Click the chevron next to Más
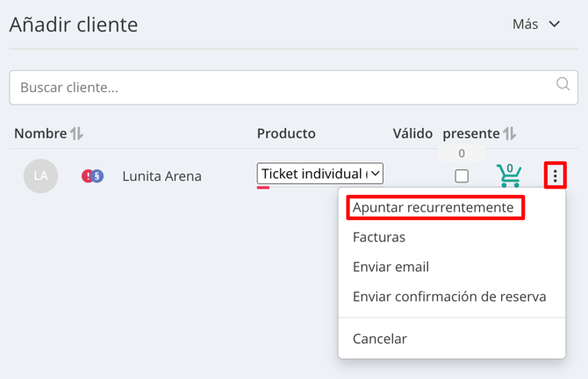This screenshot has height=379, width=588. pyautogui.click(x=555, y=25)
